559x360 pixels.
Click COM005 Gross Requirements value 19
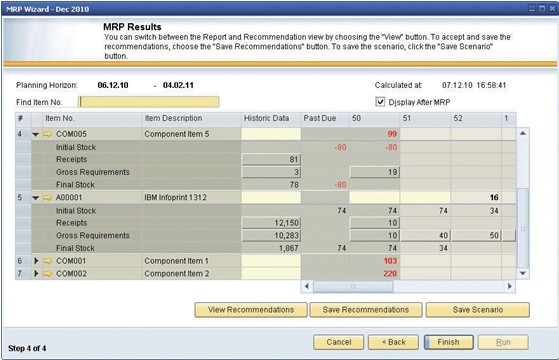click(375, 172)
